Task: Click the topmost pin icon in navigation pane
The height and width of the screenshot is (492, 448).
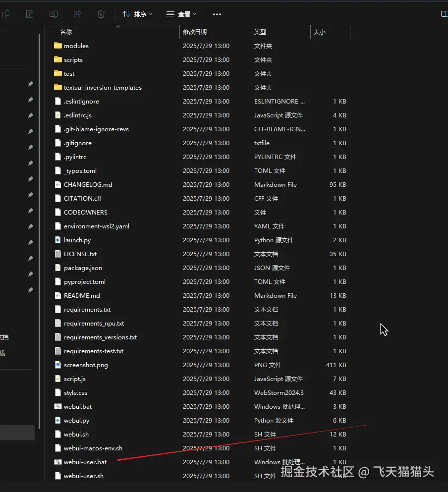Action: tap(30, 84)
